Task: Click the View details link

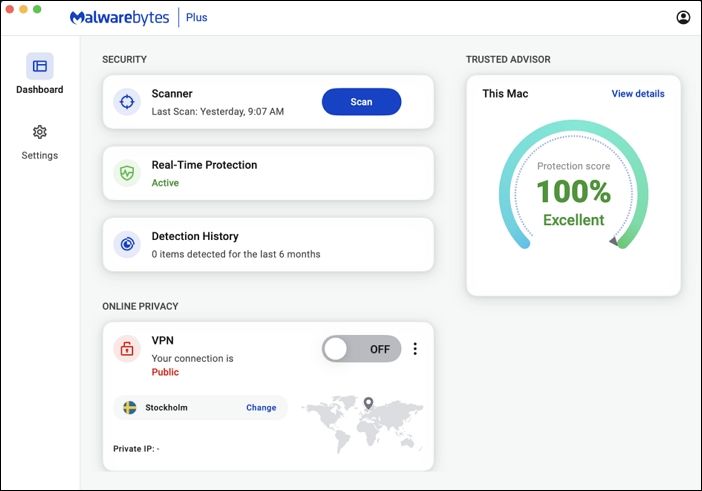Action: pos(637,94)
